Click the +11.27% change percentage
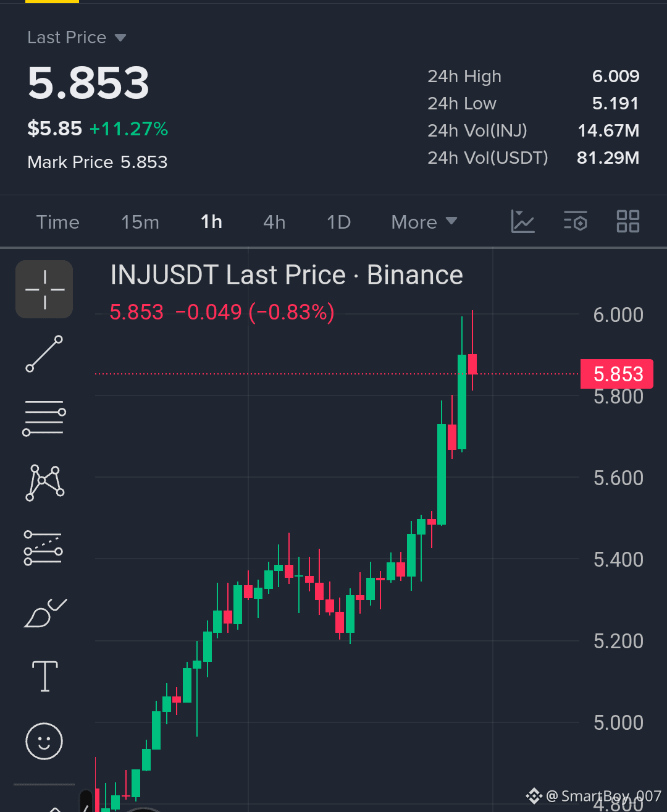The width and height of the screenshot is (667, 812). [128, 129]
